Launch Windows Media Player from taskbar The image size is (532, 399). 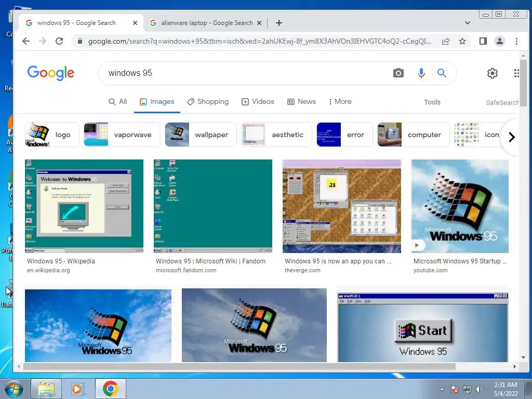[77, 389]
